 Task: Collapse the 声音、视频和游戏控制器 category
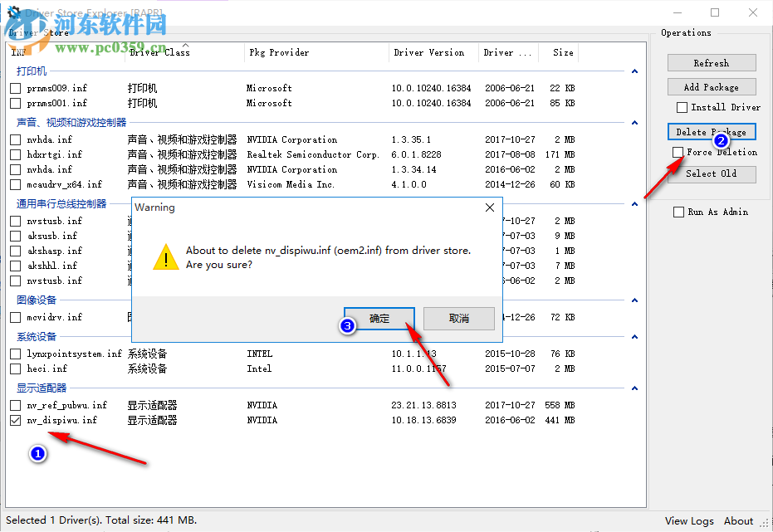click(x=634, y=123)
